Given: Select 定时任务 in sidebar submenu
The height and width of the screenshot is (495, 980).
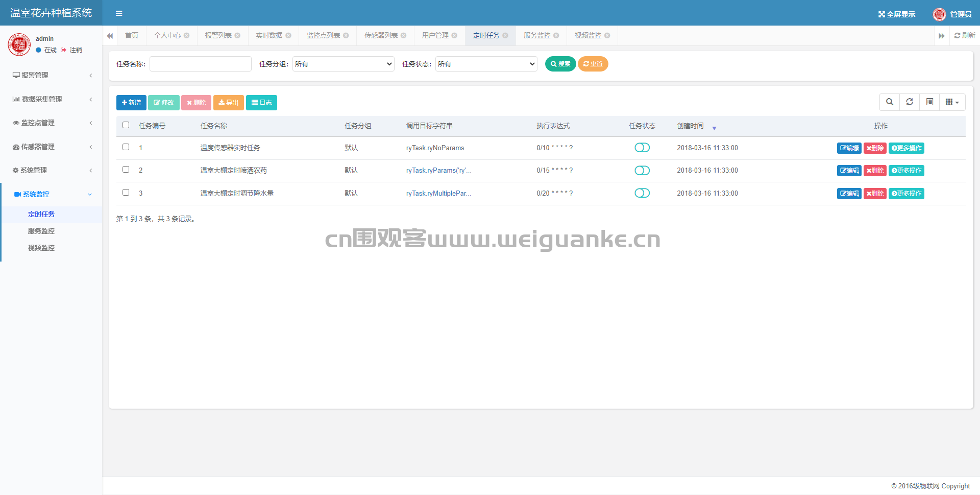Looking at the screenshot, I should [41, 214].
